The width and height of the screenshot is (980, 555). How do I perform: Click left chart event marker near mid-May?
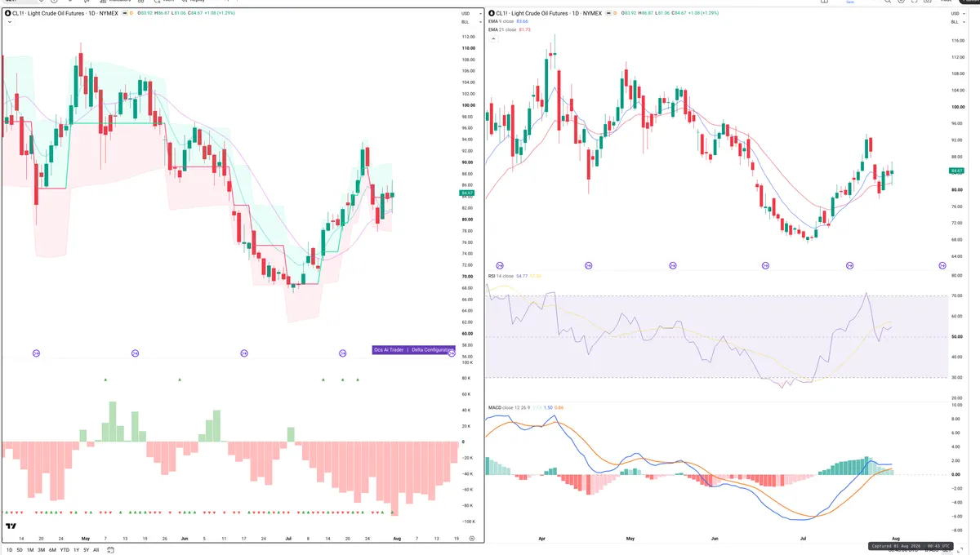pos(136,353)
